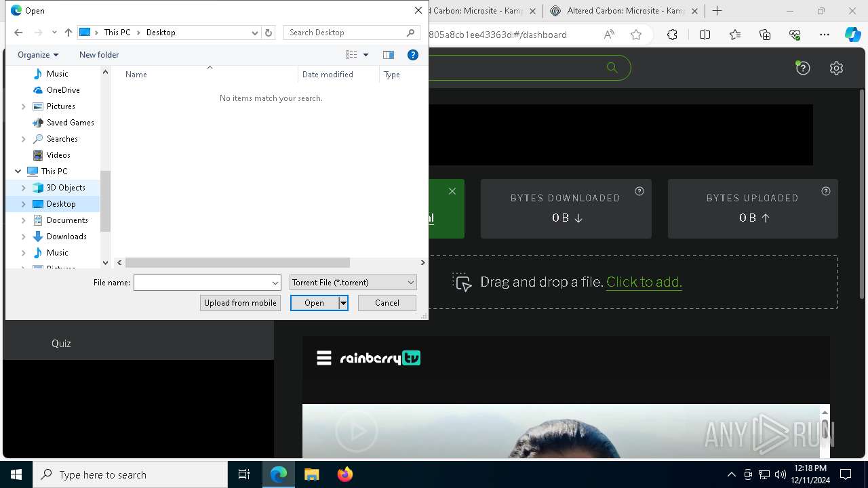The height and width of the screenshot is (488, 868).
Task: Open the Windows Start menu
Action: (x=16, y=474)
